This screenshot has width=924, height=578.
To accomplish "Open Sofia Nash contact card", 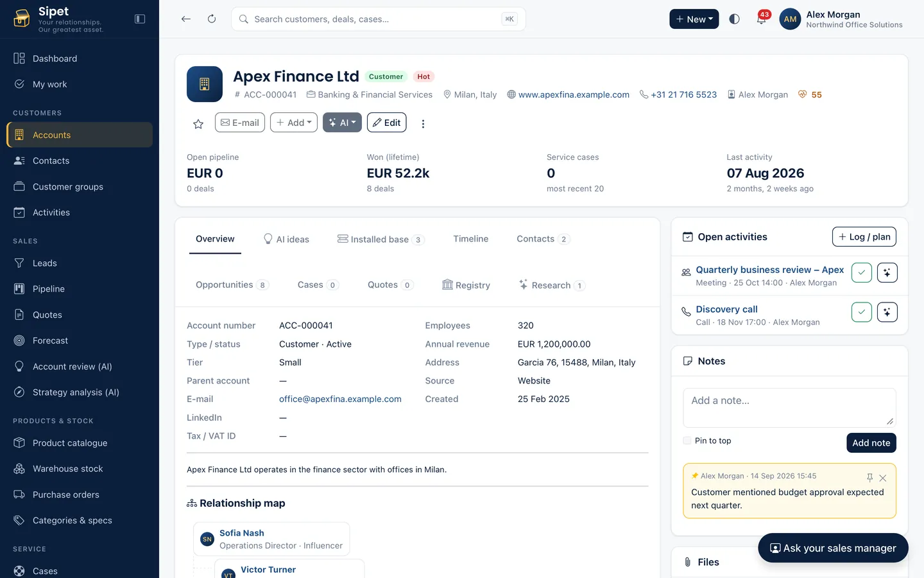I will click(271, 539).
